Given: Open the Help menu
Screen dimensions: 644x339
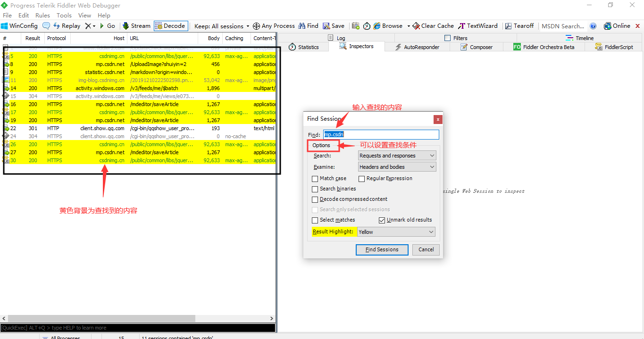Looking at the screenshot, I should [x=104, y=15].
